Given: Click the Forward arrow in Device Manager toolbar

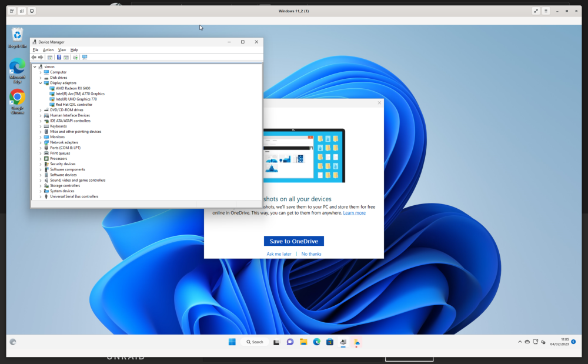Looking at the screenshot, I should [x=41, y=58].
